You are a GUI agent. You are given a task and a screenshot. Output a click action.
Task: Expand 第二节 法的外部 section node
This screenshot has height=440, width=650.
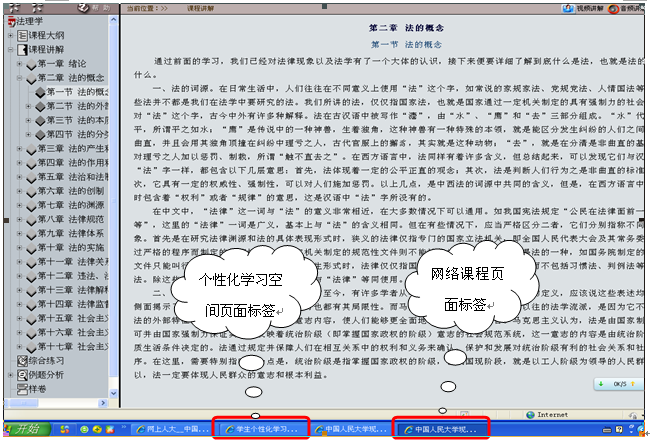(30, 106)
